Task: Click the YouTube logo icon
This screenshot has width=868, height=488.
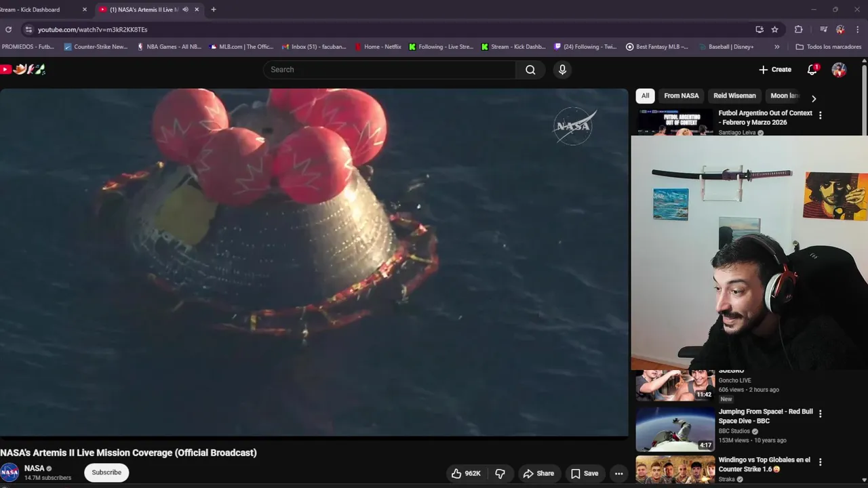Action: (x=5, y=69)
